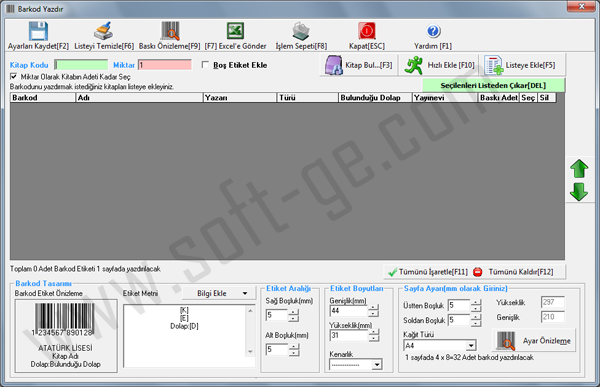
Task: Move row up with green up arrow
Action: click(x=579, y=169)
